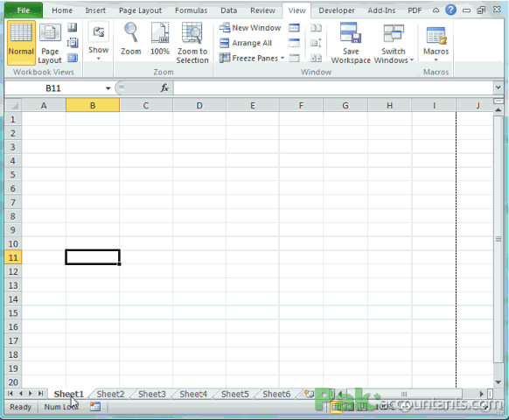The width and height of the screenshot is (509, 420).
Task: Expand the Freeze Panes dropdown
Action: click(252, 58)
